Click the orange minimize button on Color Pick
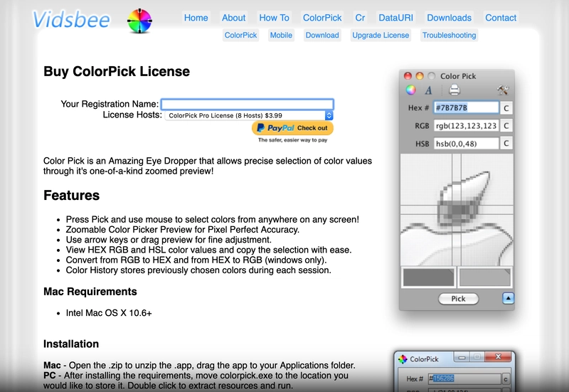 click(x=420, y=76)
